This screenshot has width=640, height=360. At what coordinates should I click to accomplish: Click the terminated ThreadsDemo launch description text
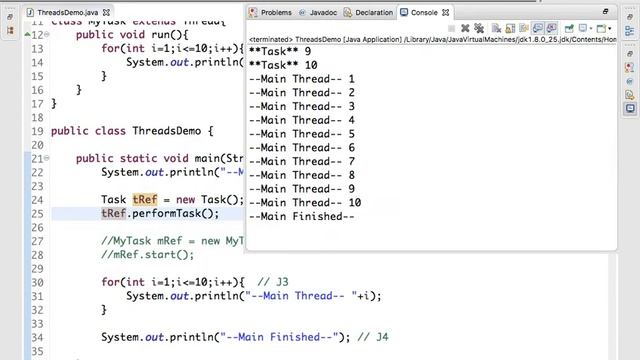(x=433, y=40)
